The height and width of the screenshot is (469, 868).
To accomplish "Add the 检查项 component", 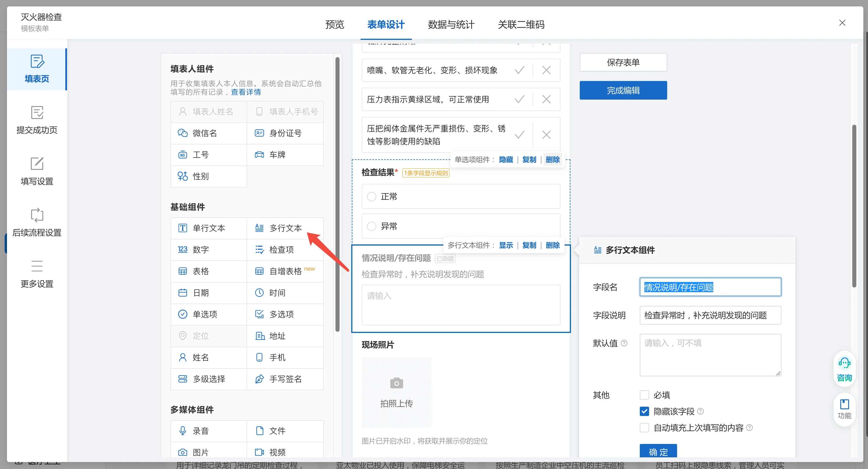I will pyautogui.click(x=285, y=249).
